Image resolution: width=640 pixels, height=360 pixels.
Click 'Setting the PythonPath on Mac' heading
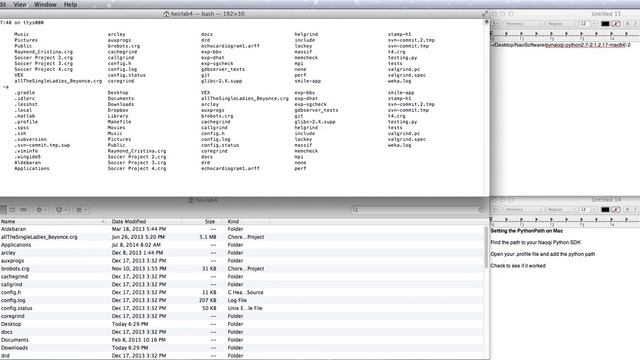point(527,231)
